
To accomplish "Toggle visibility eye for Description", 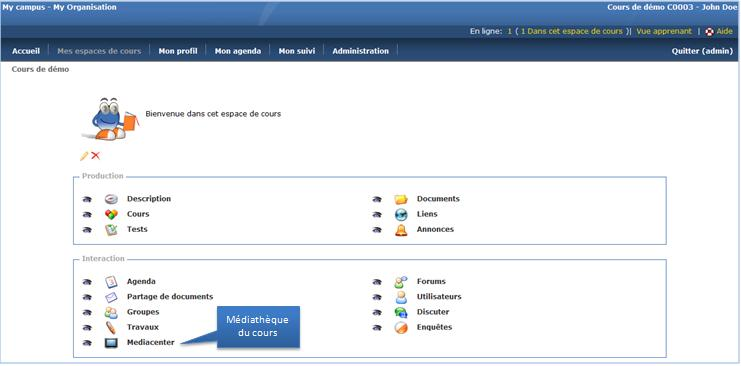I will [87, 200].
